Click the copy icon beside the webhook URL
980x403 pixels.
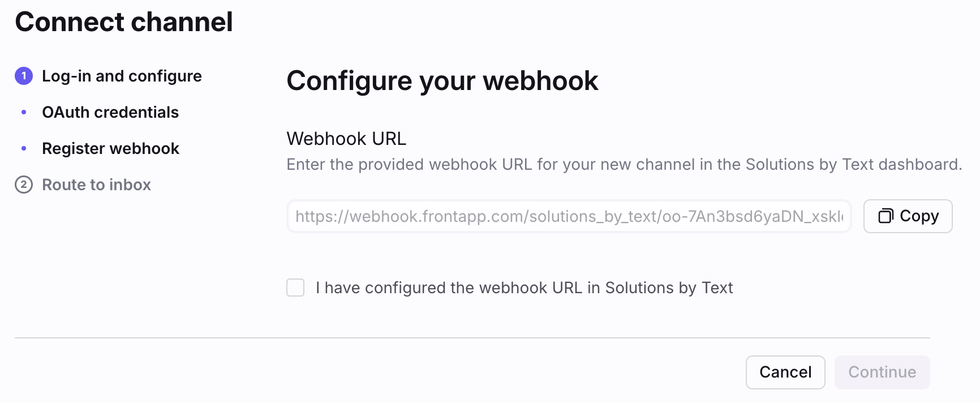click(x=886, y=216)
